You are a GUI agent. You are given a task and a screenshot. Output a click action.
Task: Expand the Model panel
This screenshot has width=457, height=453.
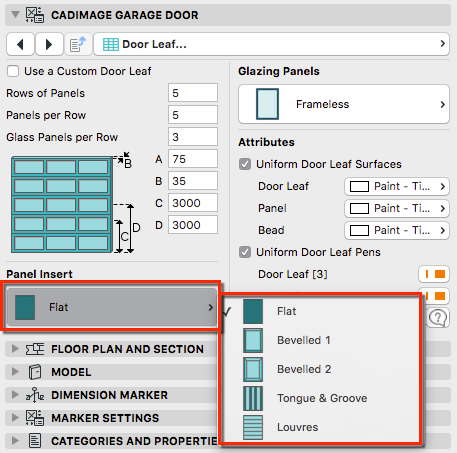(15, 372)
